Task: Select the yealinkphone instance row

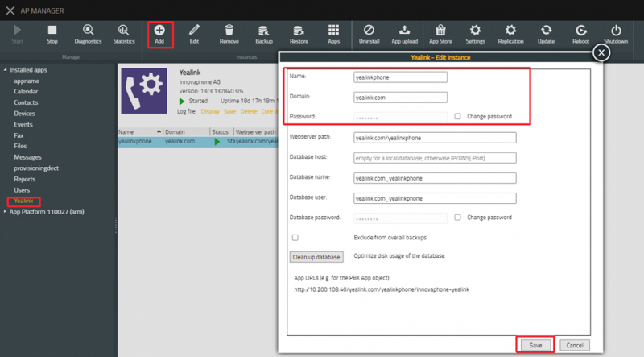Action: point(198,142)
